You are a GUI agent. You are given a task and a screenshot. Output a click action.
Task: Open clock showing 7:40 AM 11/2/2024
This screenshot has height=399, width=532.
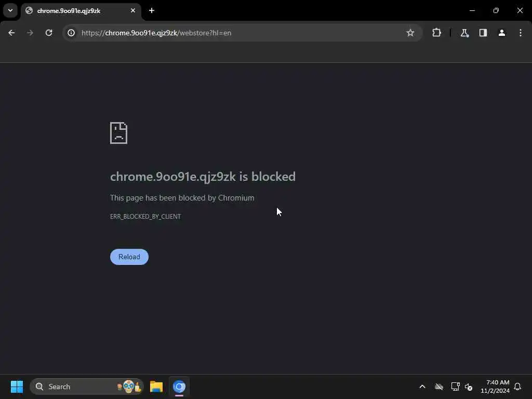495,387
